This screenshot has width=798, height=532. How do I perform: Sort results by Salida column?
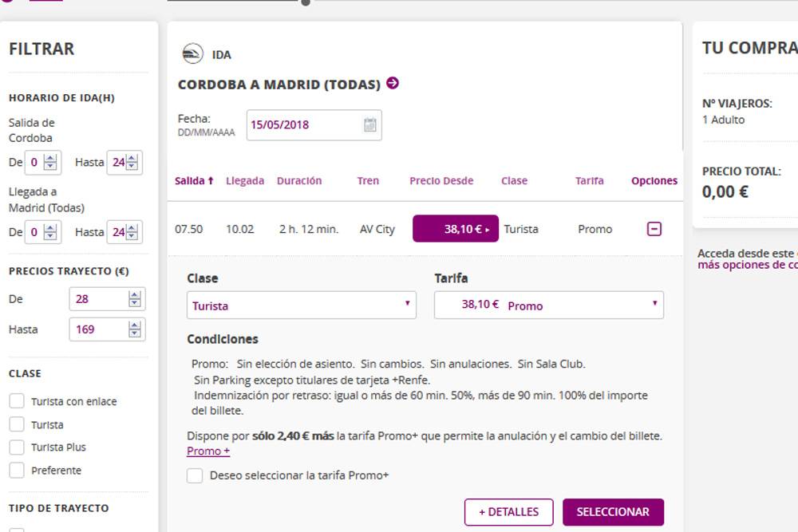pos(194,181)
